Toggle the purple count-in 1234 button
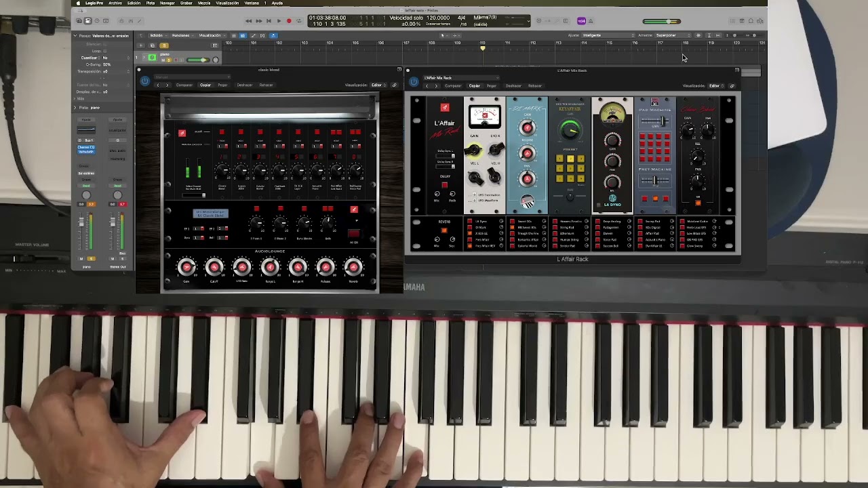This screenshot has height=488, width=868. [x=581, y=21]
